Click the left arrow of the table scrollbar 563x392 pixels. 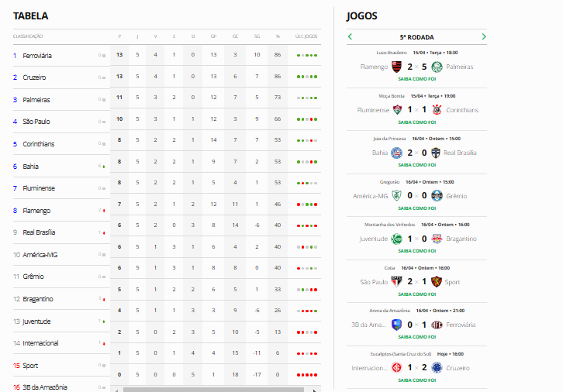(116, 389)
